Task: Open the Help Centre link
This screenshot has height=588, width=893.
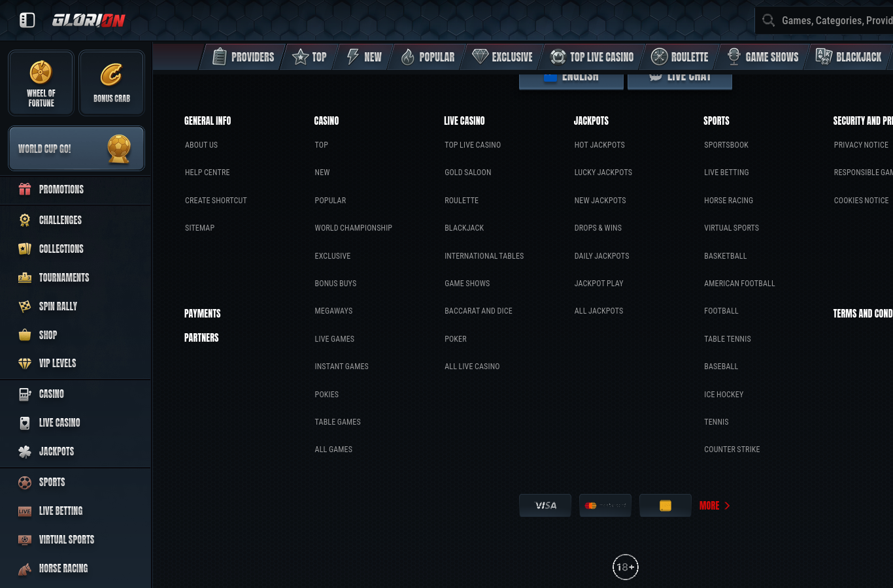Action: click(x=207, y=172)
